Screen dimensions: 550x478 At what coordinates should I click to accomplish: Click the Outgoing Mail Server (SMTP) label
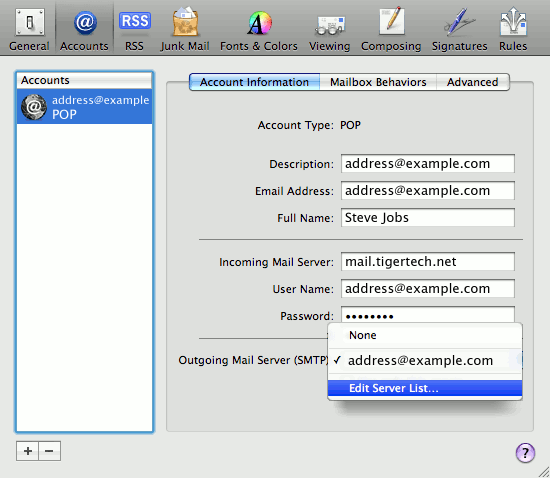254,360
